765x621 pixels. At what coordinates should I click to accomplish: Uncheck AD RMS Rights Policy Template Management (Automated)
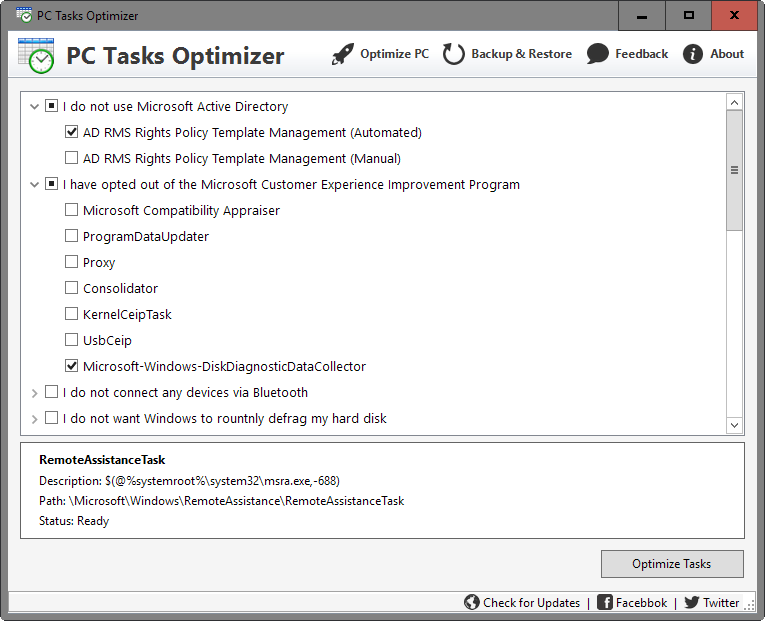click(72, 132)
